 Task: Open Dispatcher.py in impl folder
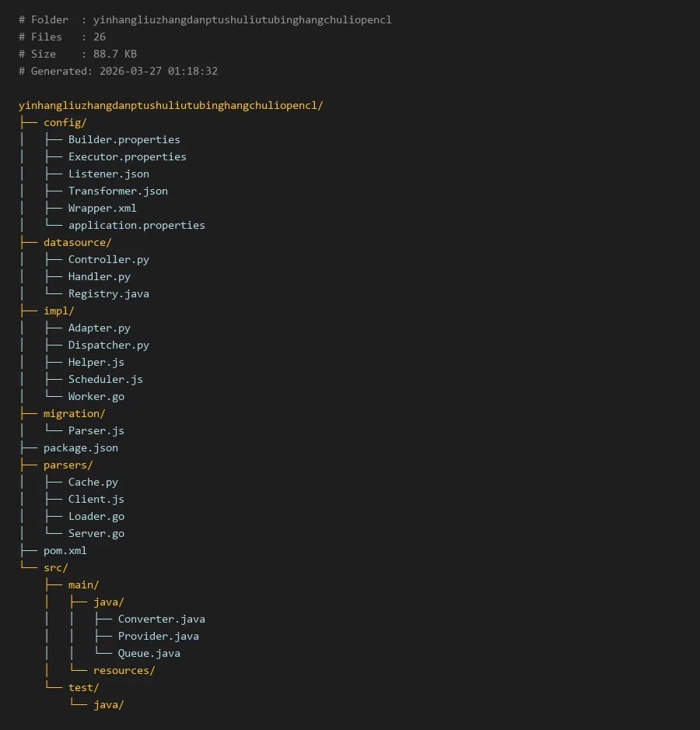[x=108, y=346]
